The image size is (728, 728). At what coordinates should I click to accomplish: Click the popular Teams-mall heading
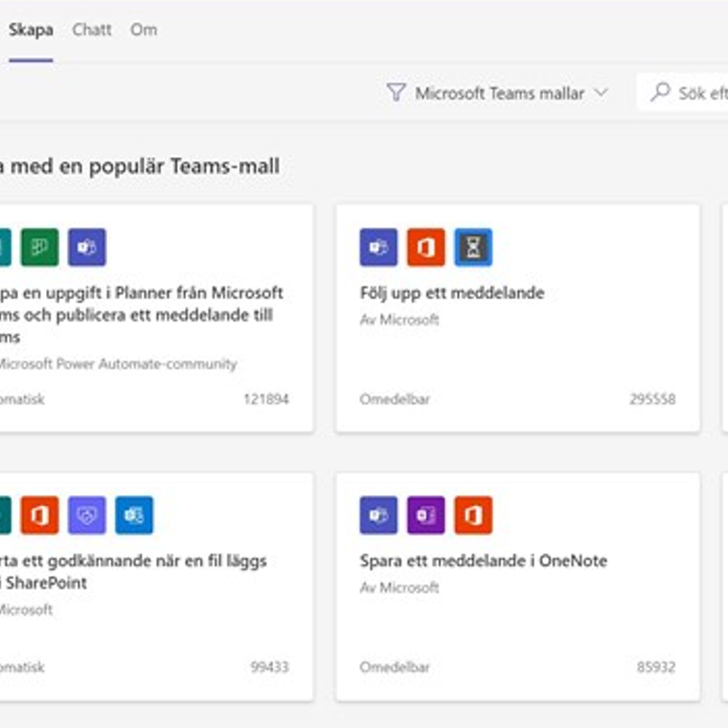139,166
